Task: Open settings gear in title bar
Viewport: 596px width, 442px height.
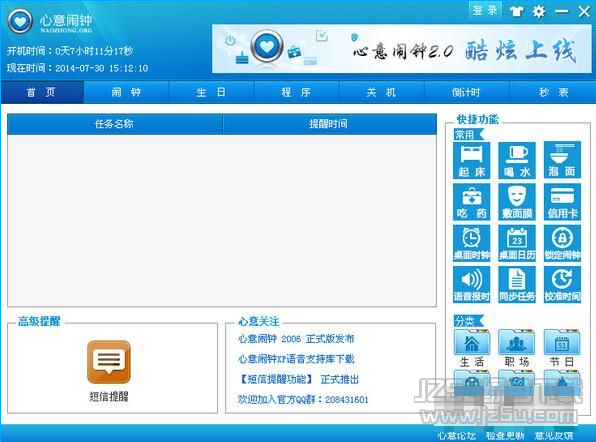Action: tap(539, 11)
